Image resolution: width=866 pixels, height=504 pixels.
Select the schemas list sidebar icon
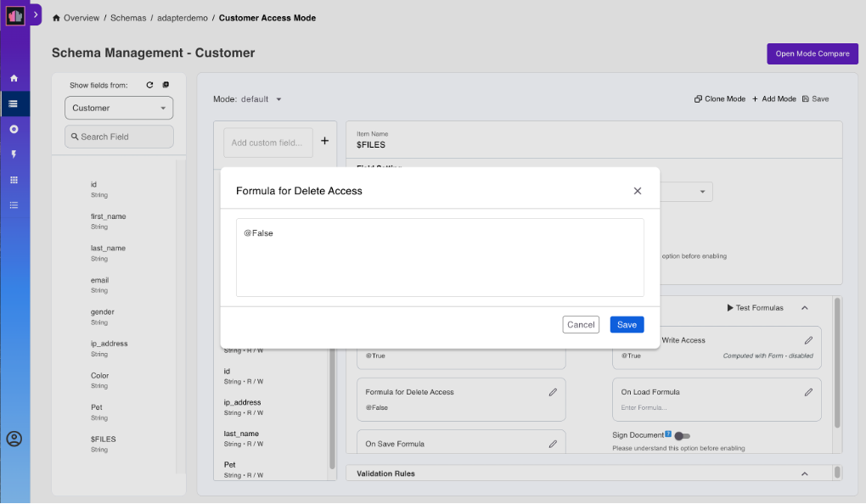pos(14,104)
